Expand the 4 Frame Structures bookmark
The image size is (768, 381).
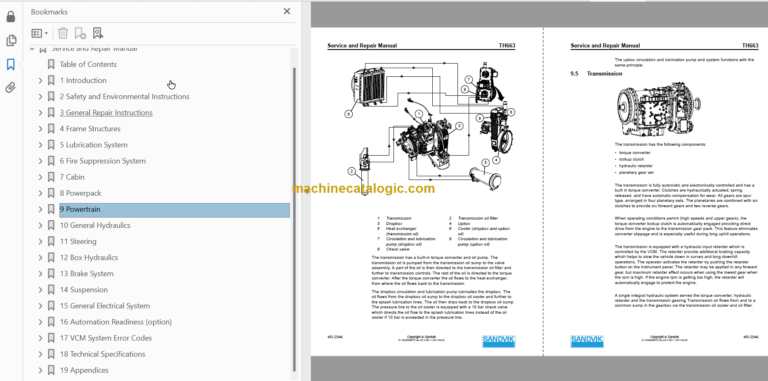coord(40,129)
